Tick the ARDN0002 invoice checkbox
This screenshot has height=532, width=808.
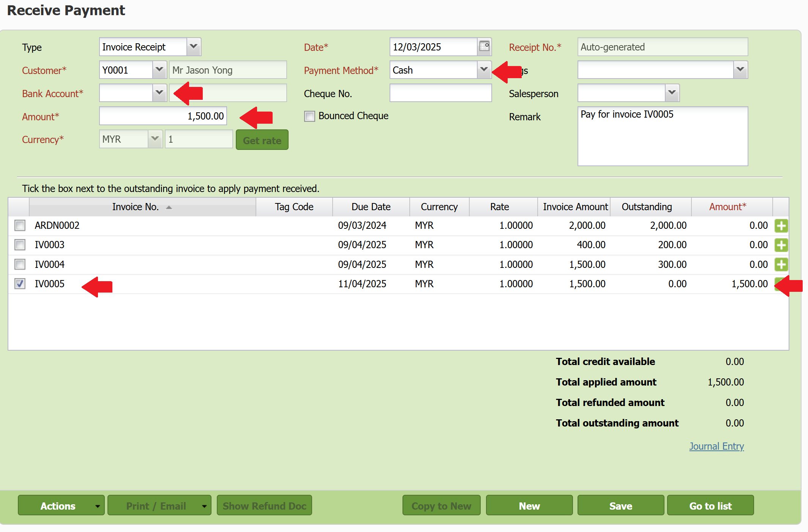[x=20, y=225]
